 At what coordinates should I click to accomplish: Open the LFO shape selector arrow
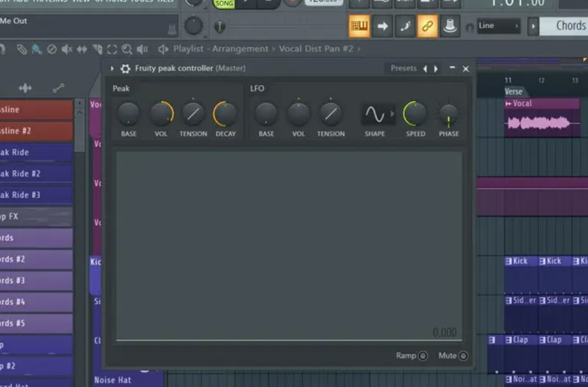pos(392,113)
